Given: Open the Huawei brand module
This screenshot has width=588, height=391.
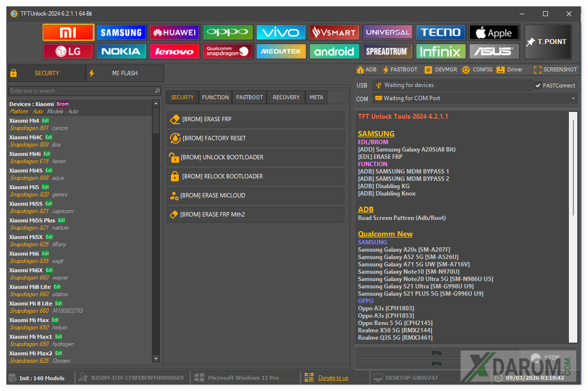Looking at the screenshot, I should tap(174, 33).
